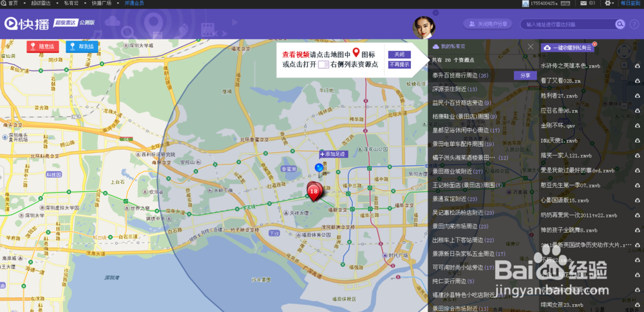Save 金刚不坏.qmv to cloud icon
This screenshot has width=644, height=312.
tap(638, 126)
